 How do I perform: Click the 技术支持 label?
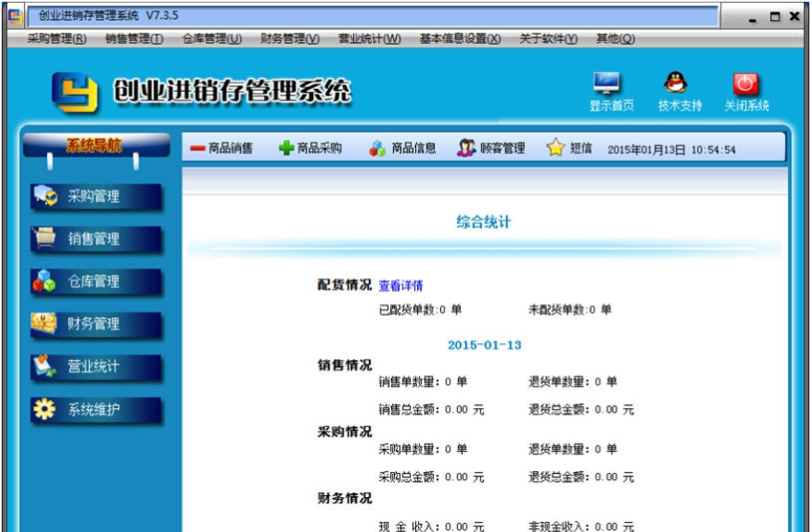680,106
